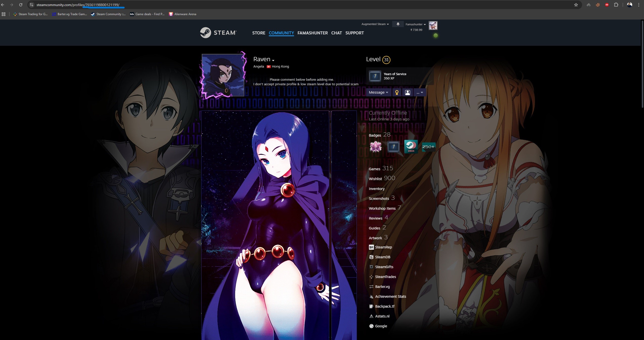Image resolution: width=644 pixels, height=340 pixels.
Task: Open the Steam 2024 badge
Action: (x=411, y=146)
